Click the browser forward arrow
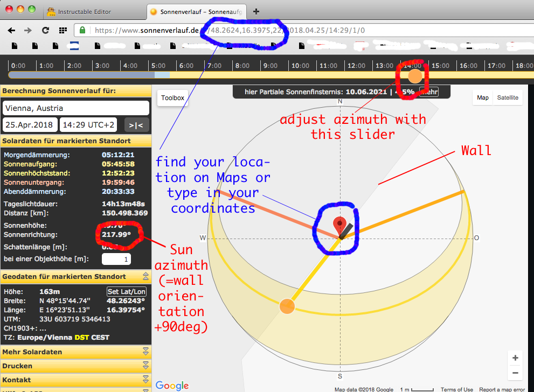 tap(28, 30)
